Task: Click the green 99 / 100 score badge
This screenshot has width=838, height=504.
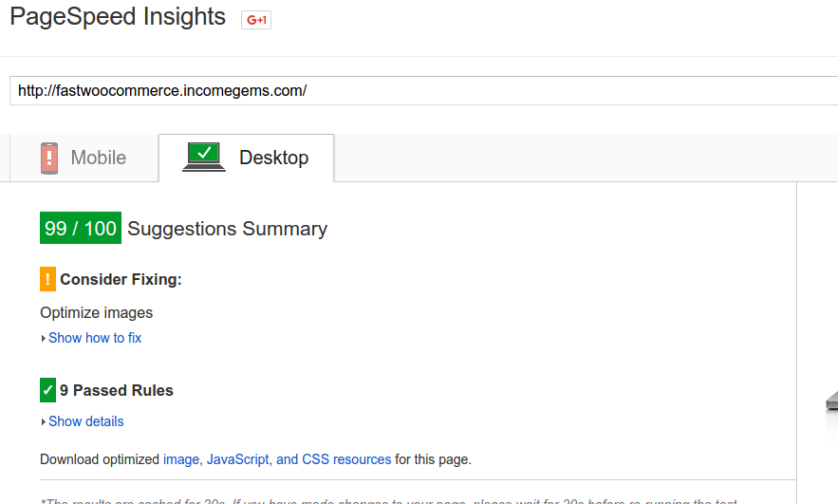Action: [x=81, y=228]
